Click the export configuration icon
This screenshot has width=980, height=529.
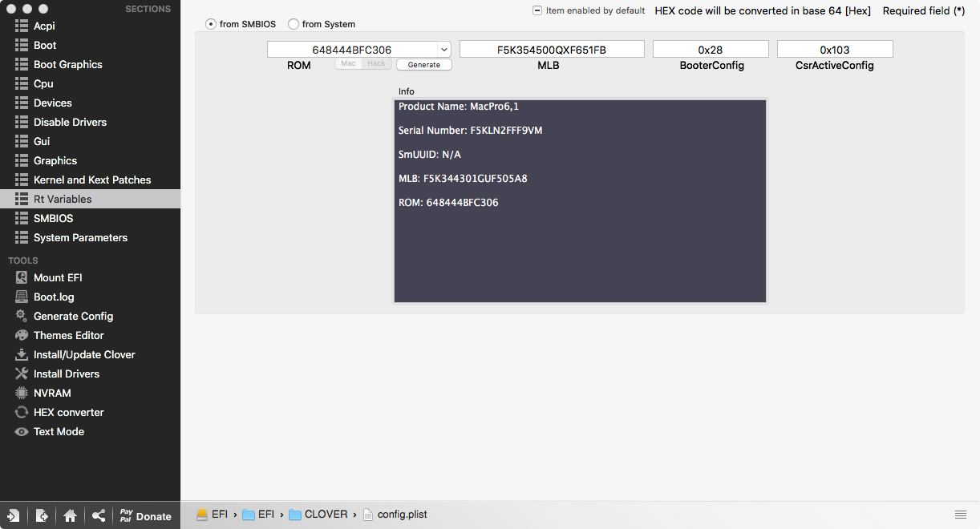pyautogui.click(x=42, y=516)
